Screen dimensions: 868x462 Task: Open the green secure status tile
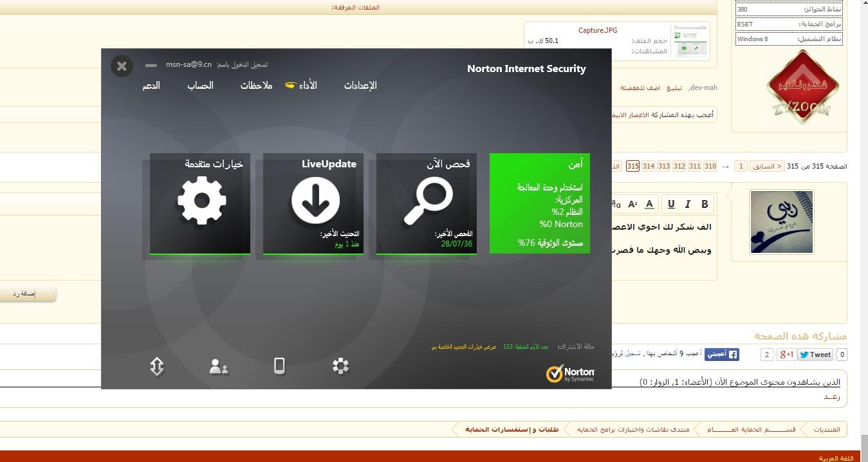coord(540,203)
